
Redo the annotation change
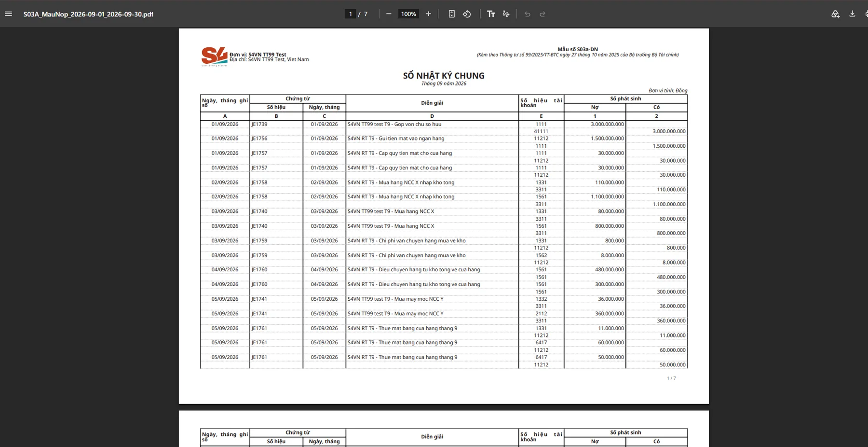pyautogui.click(x=542, y=14)
